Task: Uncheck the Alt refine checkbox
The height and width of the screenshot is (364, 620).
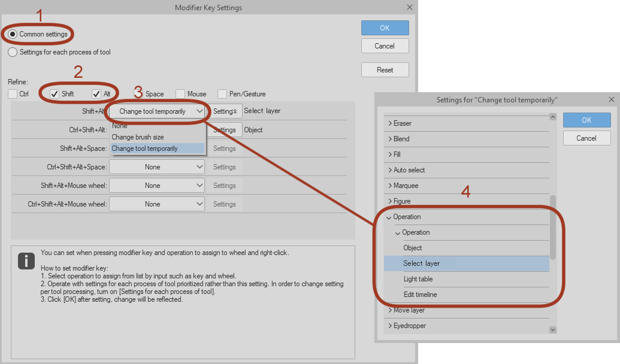Action: 96,94
